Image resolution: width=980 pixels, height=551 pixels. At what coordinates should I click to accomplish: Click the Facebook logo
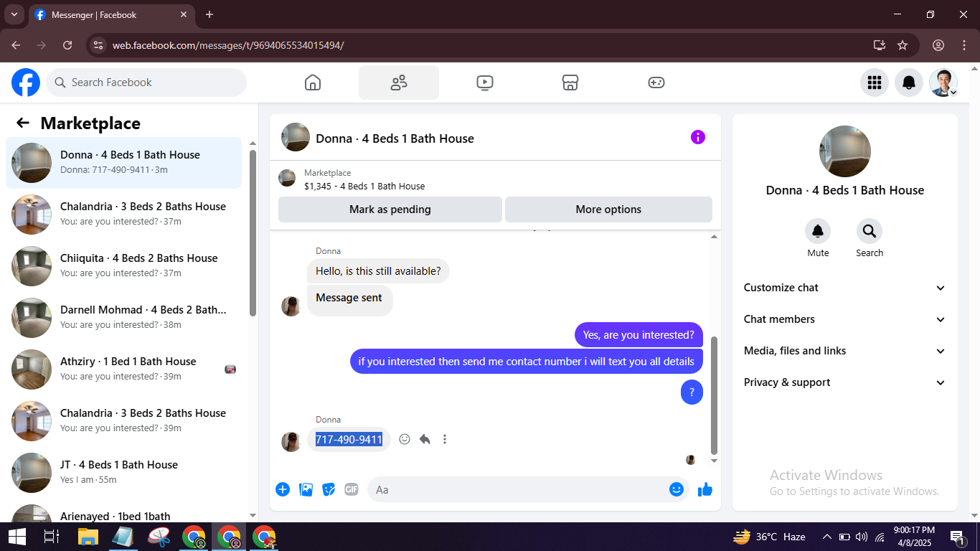pos(26,83)
